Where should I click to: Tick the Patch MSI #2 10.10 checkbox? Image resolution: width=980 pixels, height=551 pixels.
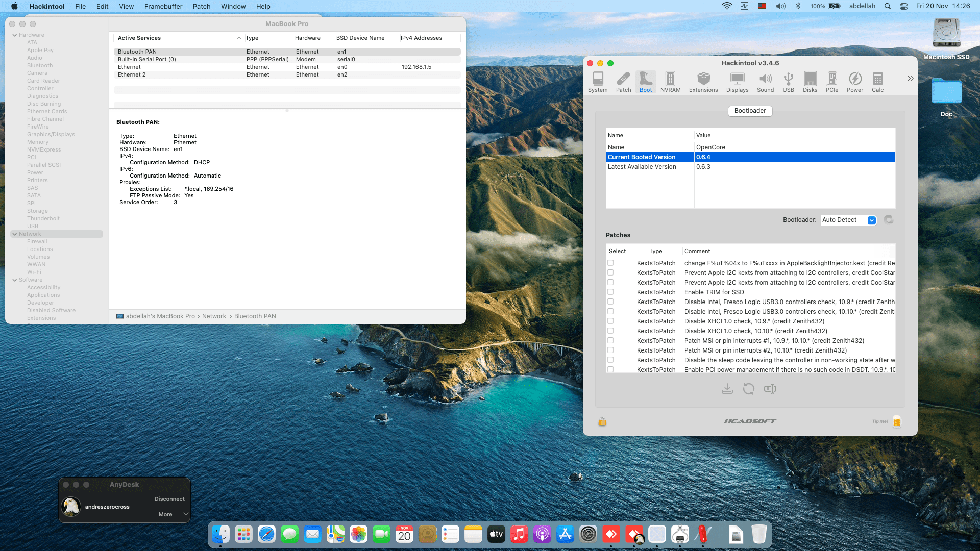tap(610, 350)
